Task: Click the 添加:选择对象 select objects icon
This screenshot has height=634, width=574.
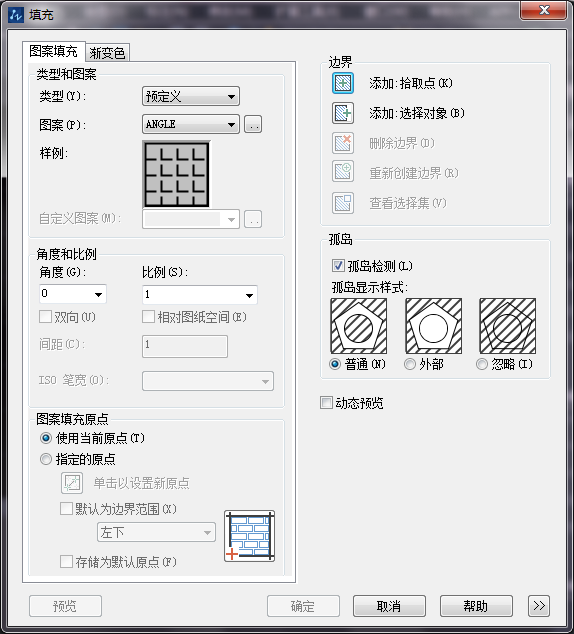Action: click(x=343, y=113)
